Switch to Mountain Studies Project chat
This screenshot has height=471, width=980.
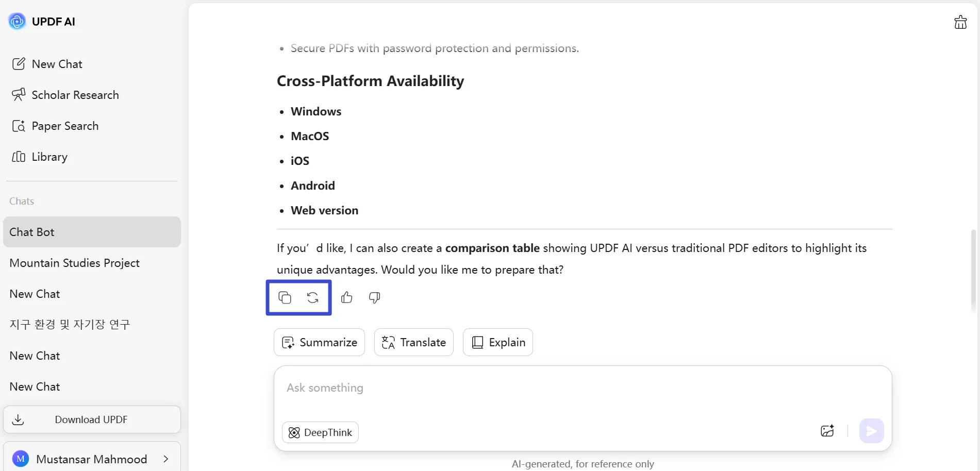point(74,263)
